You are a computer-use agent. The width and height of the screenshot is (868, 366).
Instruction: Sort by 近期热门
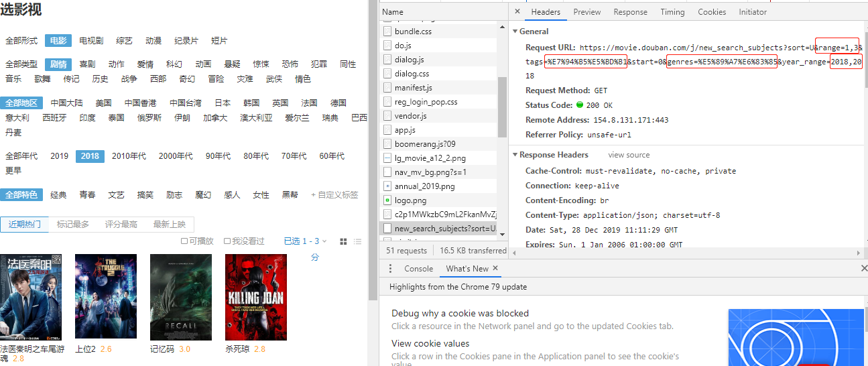point(25,224)
